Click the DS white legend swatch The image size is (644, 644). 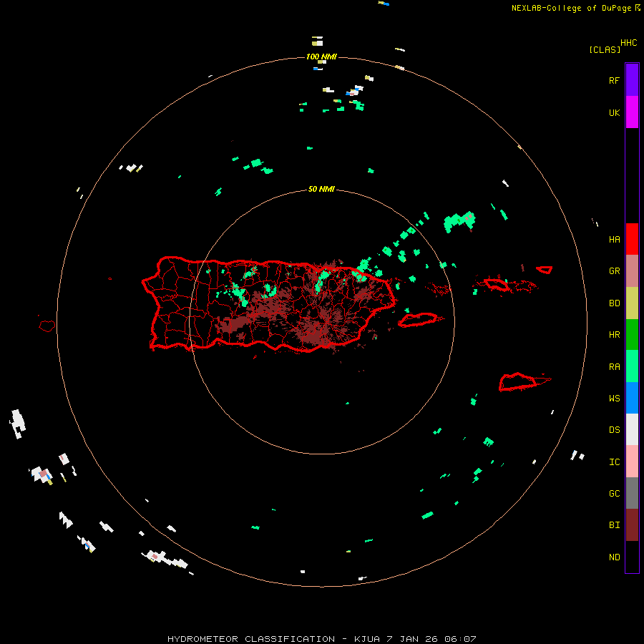pos(632,429)
